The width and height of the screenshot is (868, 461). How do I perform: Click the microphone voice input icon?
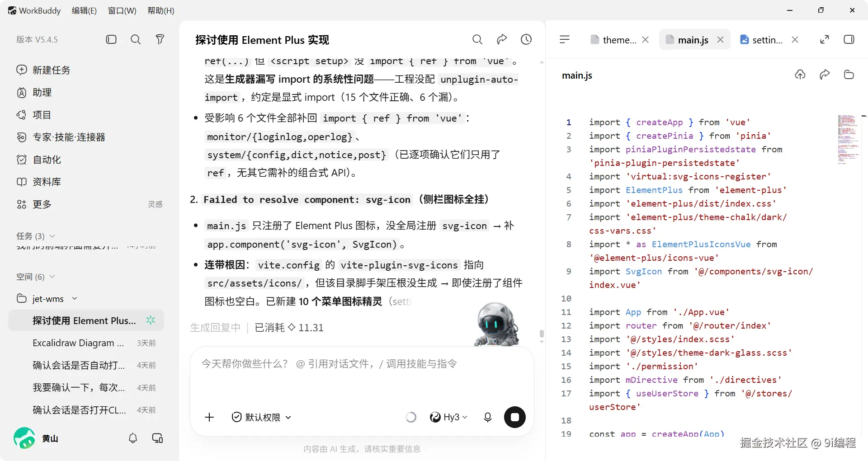click(x=488, y=417)
